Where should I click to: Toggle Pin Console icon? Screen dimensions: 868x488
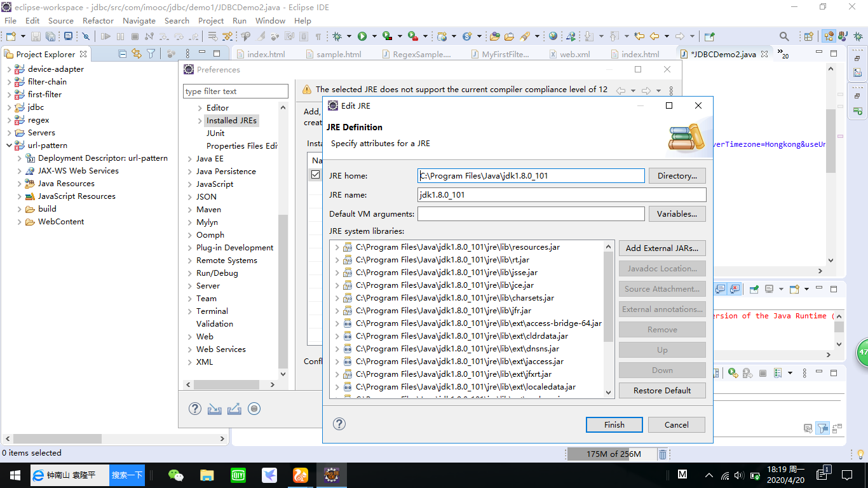click(754, 289)
